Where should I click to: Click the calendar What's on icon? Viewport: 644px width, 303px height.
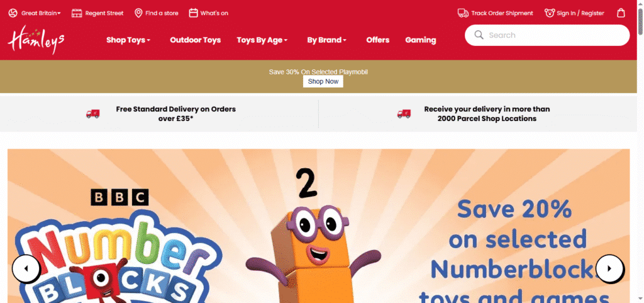click(194, 13)
